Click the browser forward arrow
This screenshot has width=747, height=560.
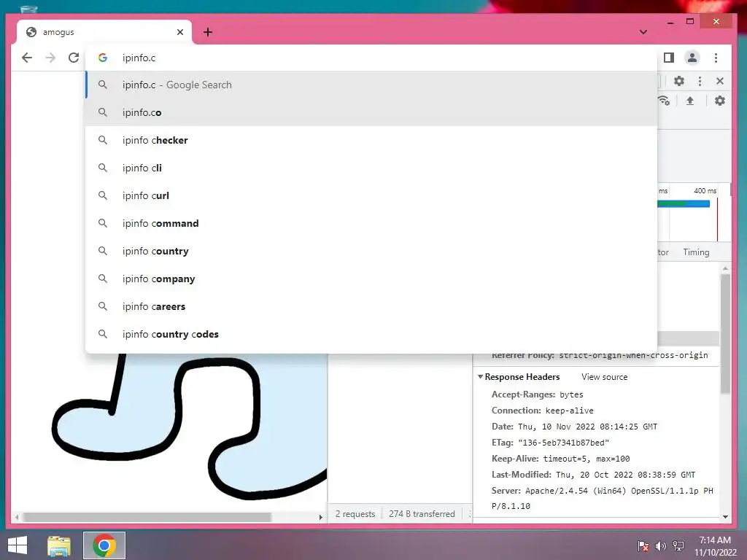(50, 58)
